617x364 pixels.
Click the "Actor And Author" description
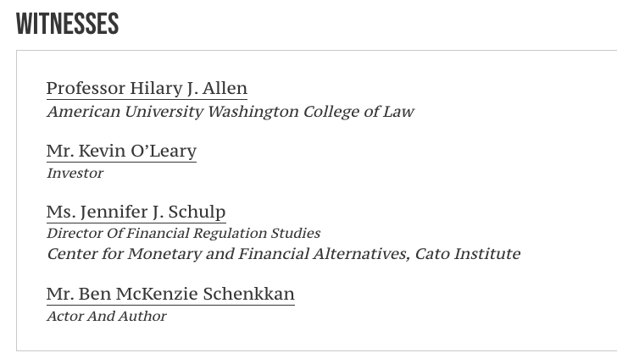(x=106, y=316)
